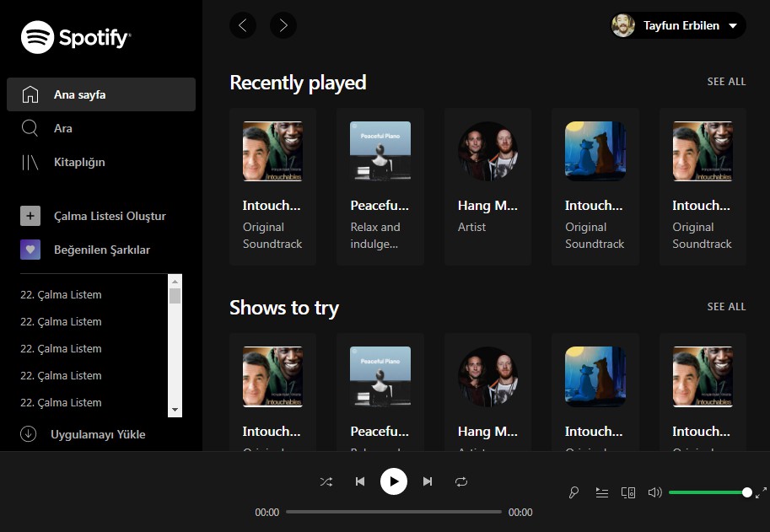This screenshot has height=532, width=770.
Task: Toggle repeat mode
Action: 461,481
